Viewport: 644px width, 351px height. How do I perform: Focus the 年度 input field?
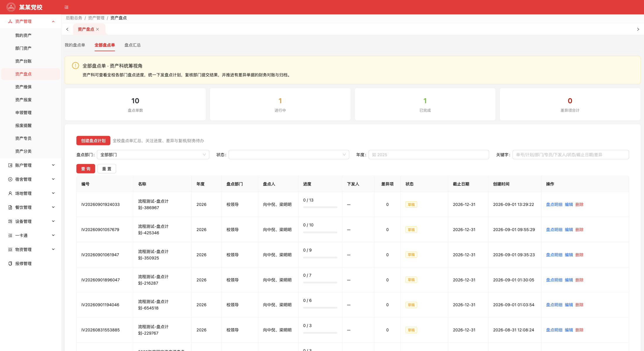pos(429,155)
